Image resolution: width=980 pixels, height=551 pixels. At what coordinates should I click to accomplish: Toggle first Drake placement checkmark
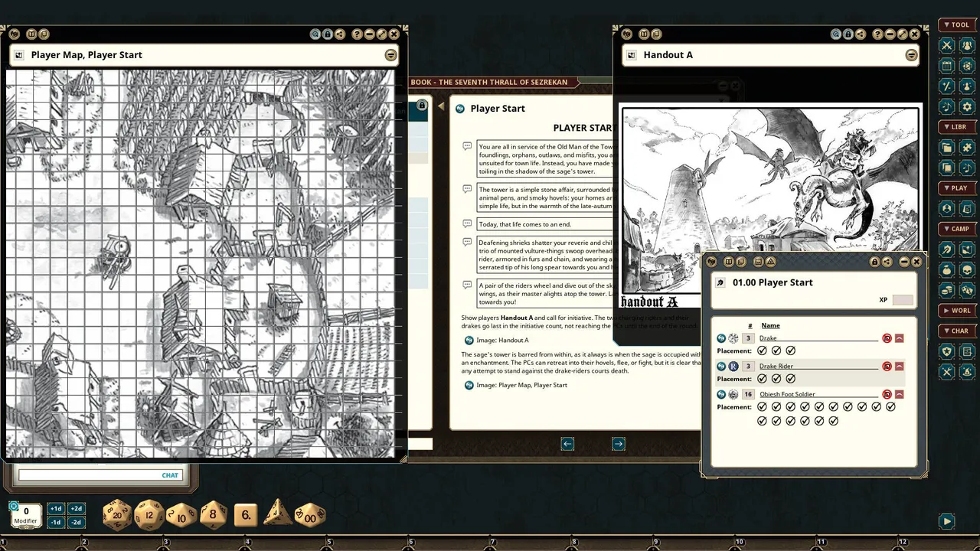[x=763, y=350]
